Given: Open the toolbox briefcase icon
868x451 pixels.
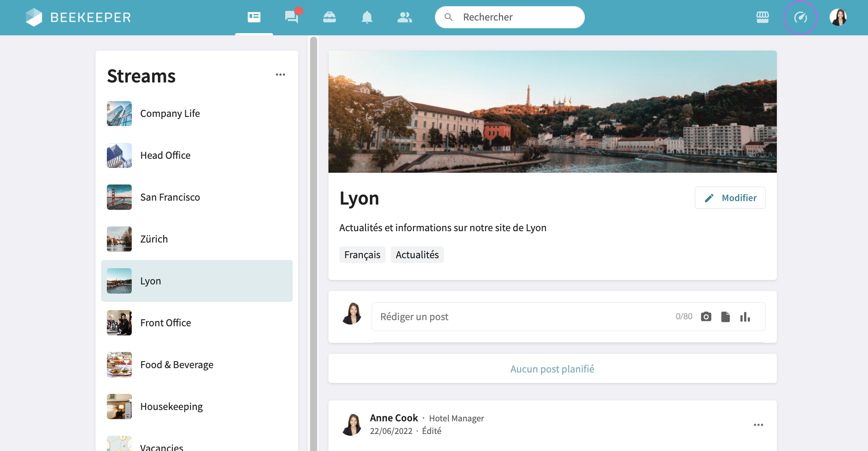Looking at the screenshot, I should click(x=329, y=17).
